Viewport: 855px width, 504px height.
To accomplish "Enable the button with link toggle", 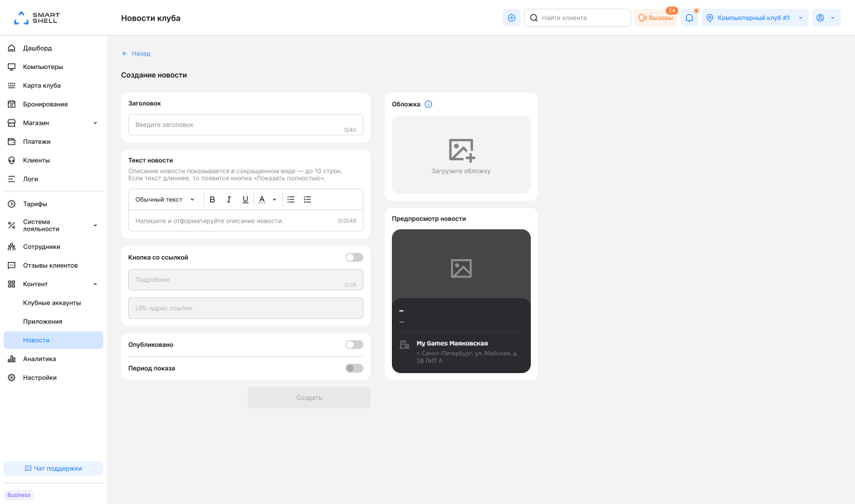I will (x=354, y=257).
